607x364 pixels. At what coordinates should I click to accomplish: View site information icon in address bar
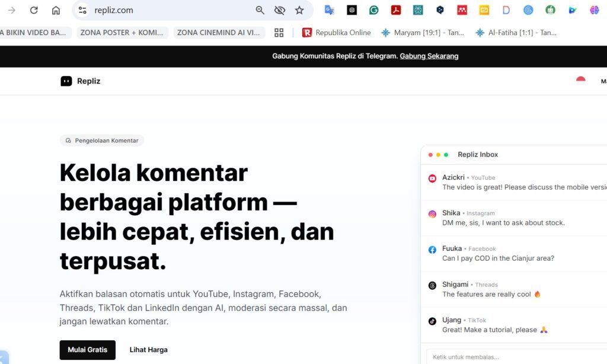82,10
